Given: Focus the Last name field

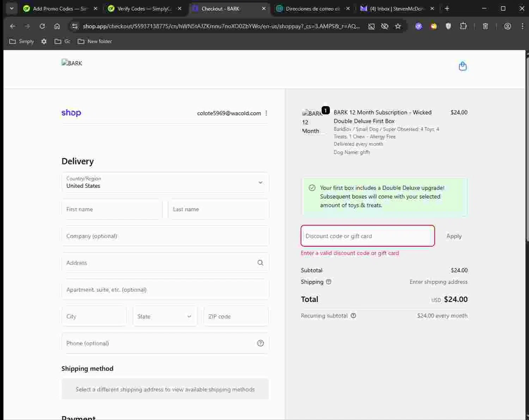Looking at the screenshot, I should pos(219,209).
